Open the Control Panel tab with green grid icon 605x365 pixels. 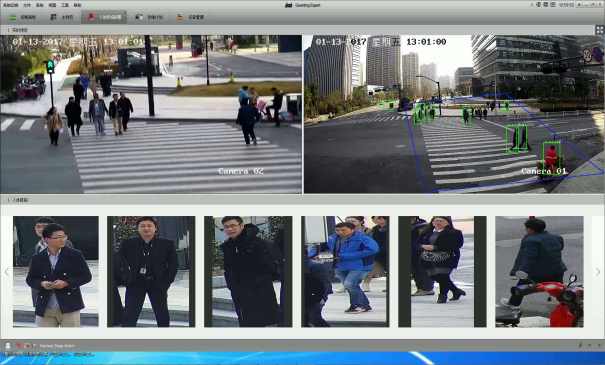(x=22, y=17)
